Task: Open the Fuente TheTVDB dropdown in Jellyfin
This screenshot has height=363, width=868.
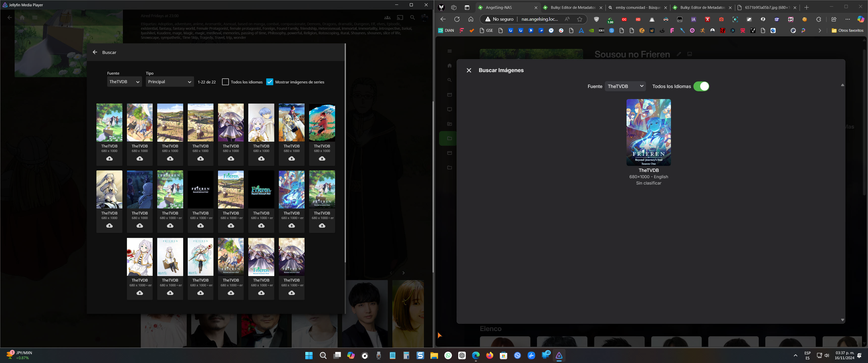Action: click(124, 82)
